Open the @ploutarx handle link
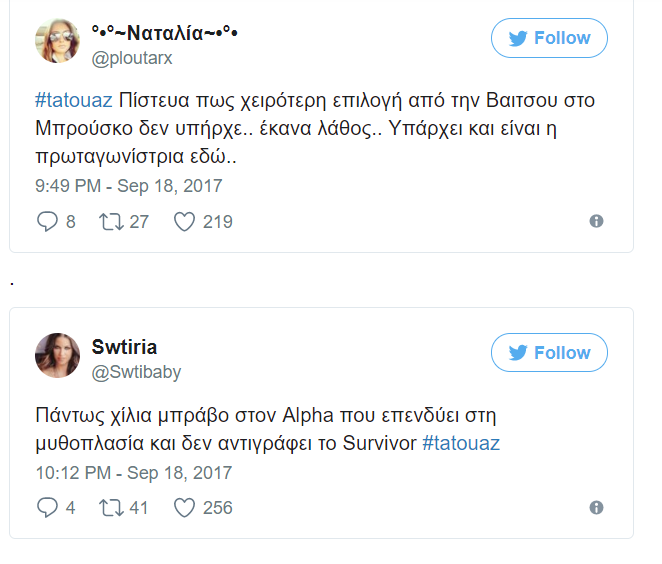 132,58
